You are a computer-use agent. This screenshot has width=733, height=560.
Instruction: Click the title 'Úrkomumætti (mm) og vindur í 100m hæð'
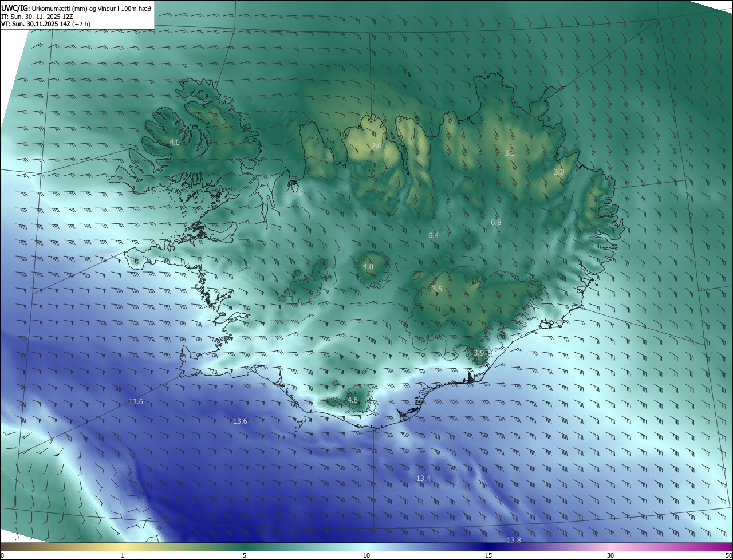90,7
